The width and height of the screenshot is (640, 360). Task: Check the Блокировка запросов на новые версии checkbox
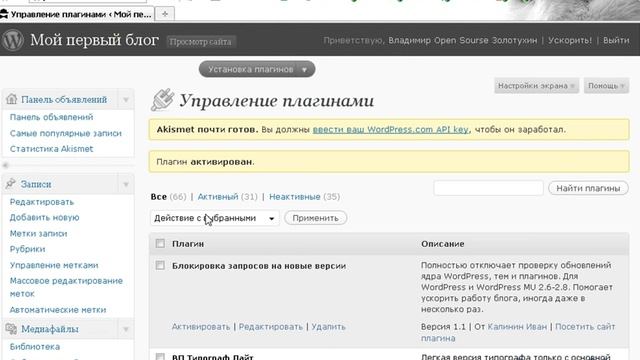click(160, 266)
